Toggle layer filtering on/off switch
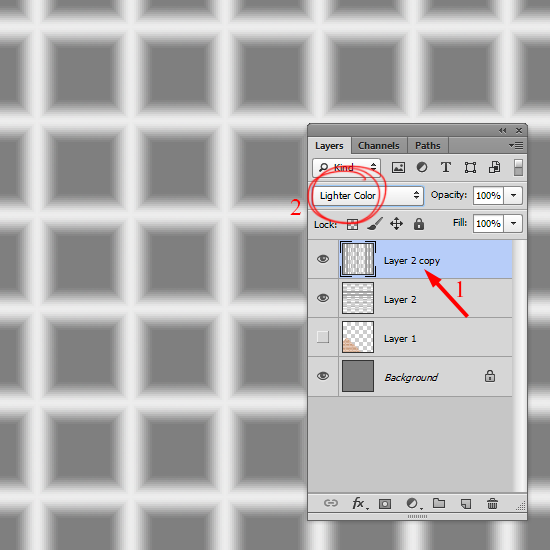Screen dimensions: 550x550 click(518, 167)
